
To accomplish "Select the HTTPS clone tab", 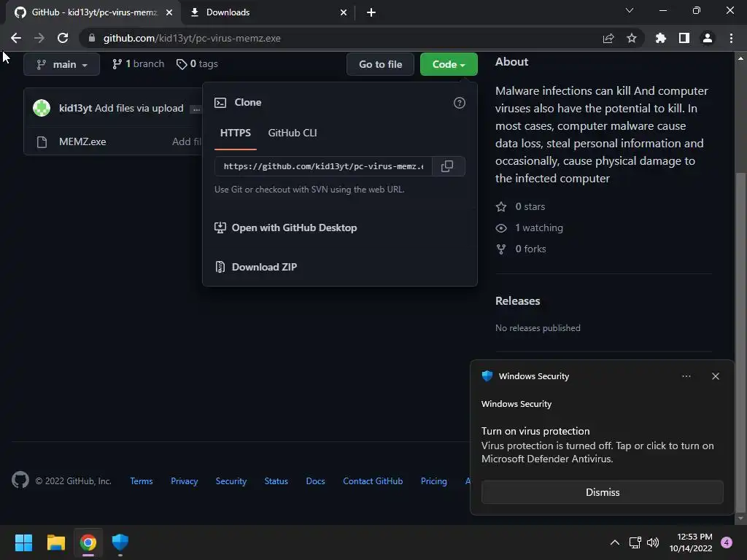I will coord(236,133).
